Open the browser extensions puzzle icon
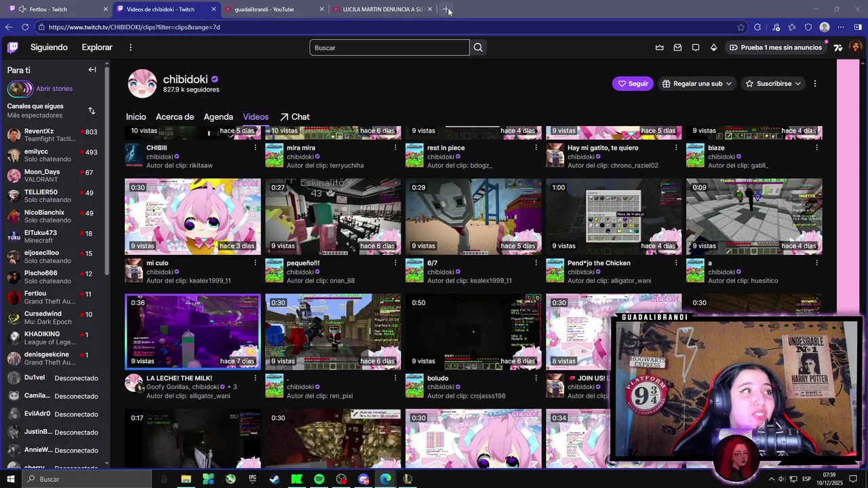This screenshot has height=488, width=868. (x=757, y=27)
